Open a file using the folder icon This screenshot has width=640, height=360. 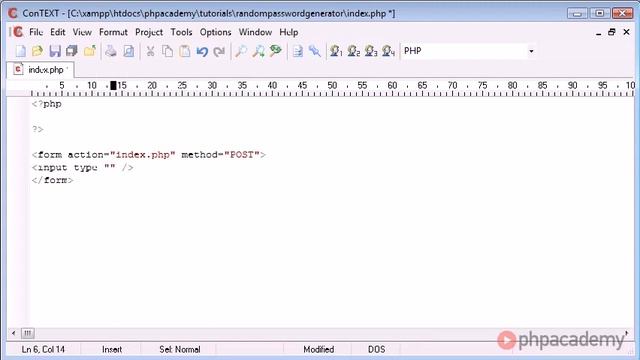click(38, 51)
